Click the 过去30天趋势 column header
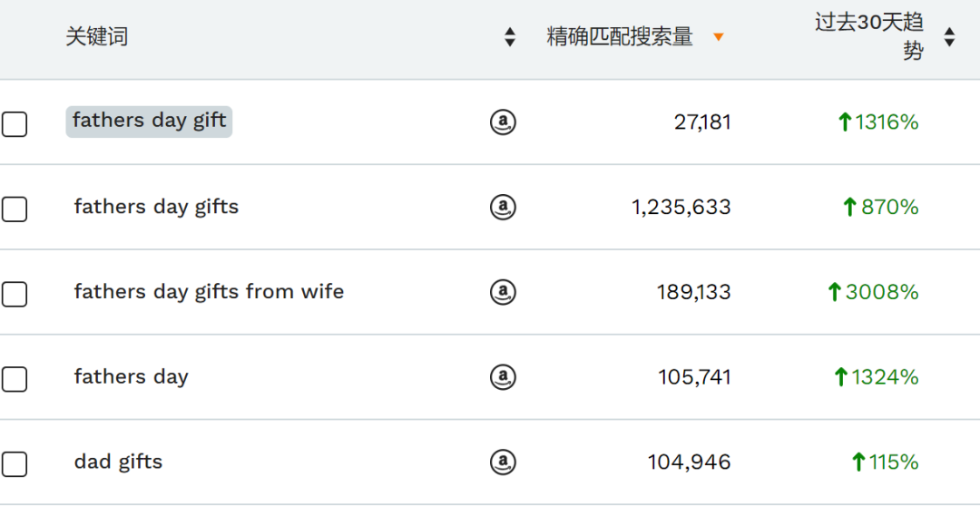This screenshot has width=980, height=506. (x=869, y=37)
